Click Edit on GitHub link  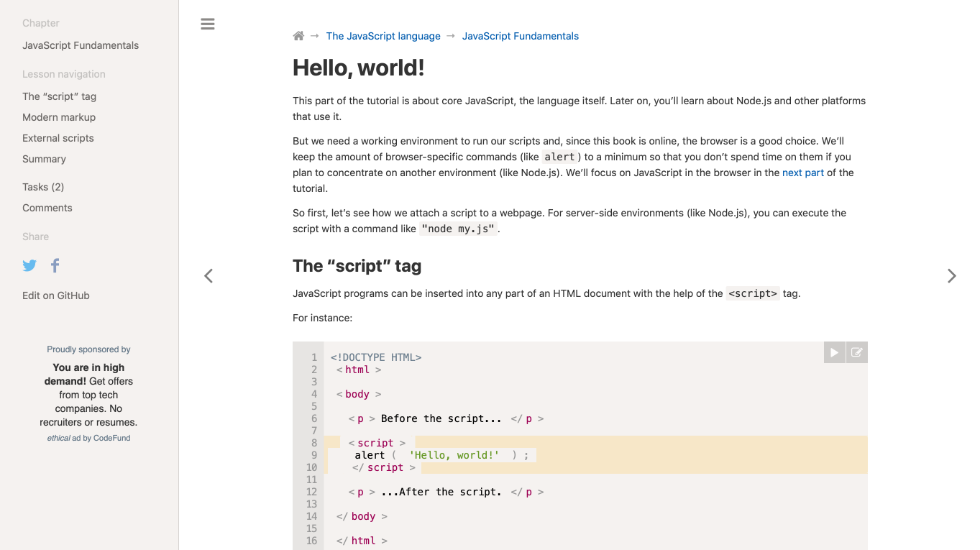click(x=56, y=295)
